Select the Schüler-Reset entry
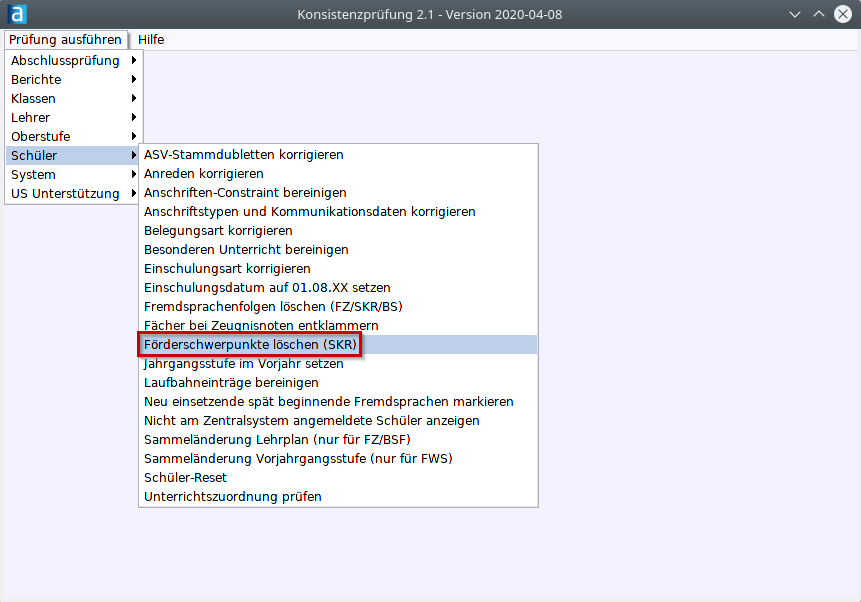Viewport: 861px width, 602px height. (338, 478)
